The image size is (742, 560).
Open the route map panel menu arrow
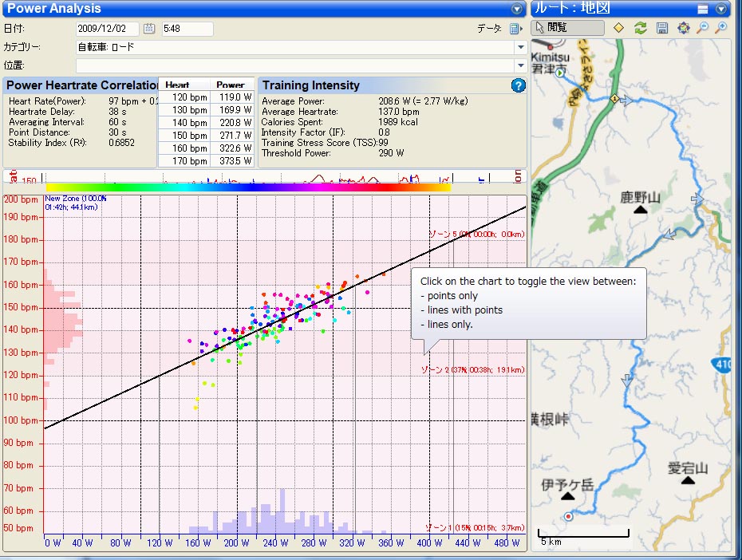[x=721, y=9]
